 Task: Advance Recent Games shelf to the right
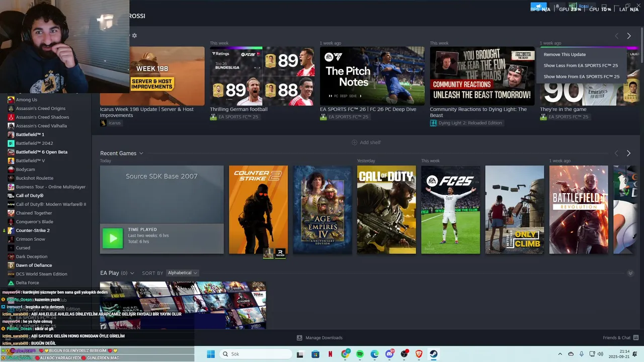click(628, 153)
